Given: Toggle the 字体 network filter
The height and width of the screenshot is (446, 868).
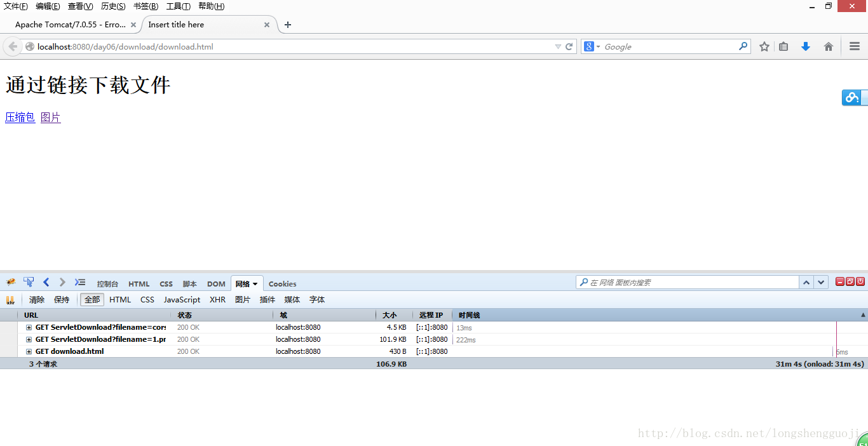Looking at the screenshot, I should click(x=317, y=300).
